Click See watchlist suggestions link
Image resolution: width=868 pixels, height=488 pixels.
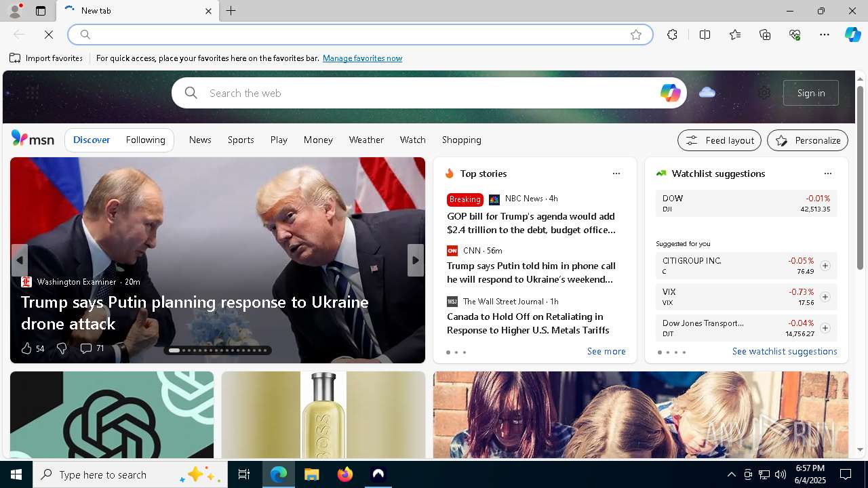pyautogui.click(x=785, y=351)
